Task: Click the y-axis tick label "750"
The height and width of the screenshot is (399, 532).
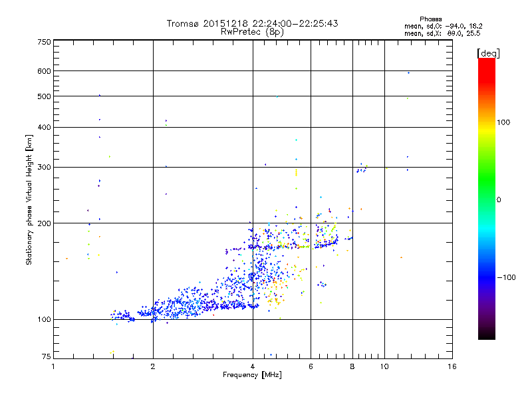Action: (x=44, y=42)
